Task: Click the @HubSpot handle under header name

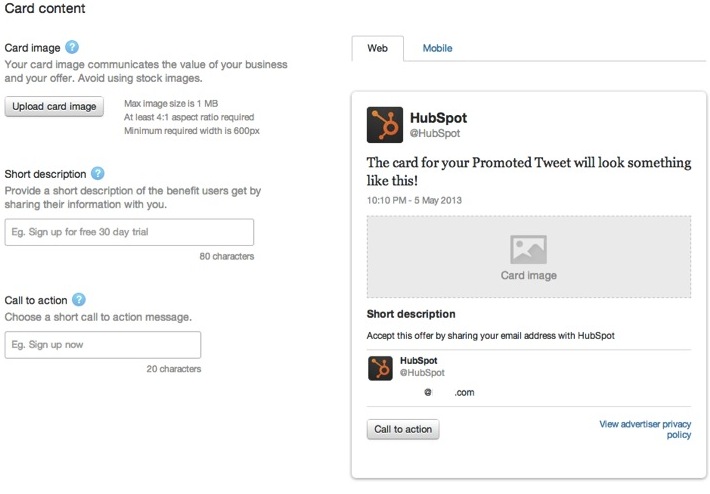Action: tap(435, 133)
